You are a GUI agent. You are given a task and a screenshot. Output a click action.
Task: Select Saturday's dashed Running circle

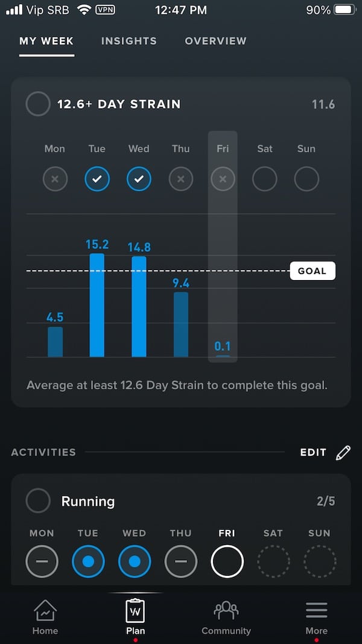273,561
